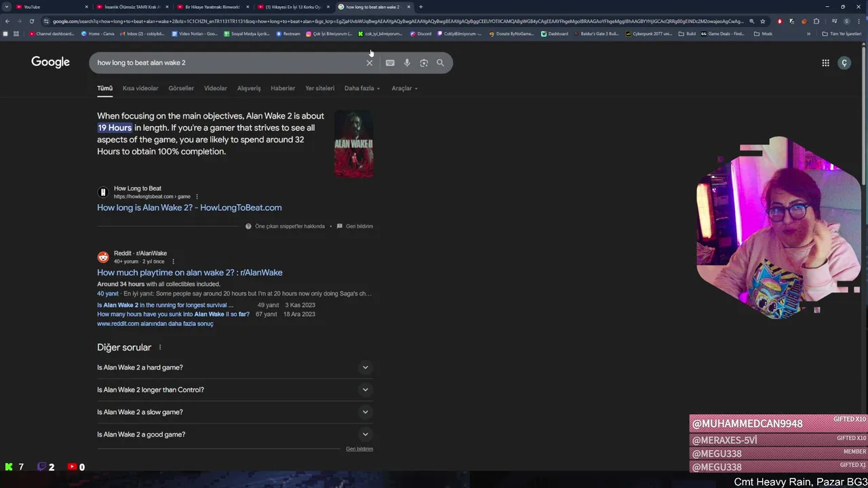The image size is (868, 488).
Task: Open more results from www.reddit.com link
Action: (155, 324)
